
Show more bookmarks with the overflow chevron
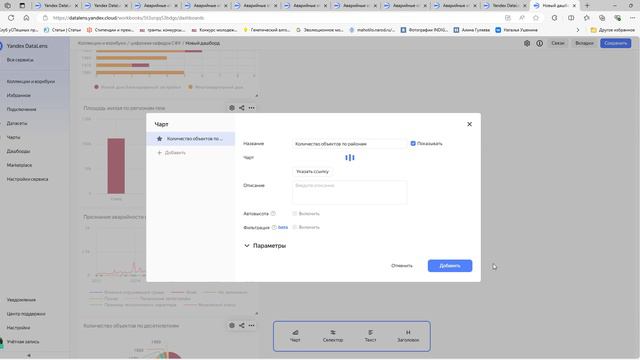(578, 30)
